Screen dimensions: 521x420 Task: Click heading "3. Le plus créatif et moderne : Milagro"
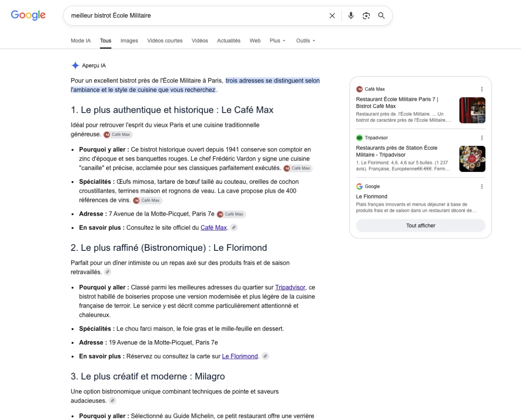tap(148, 376)
